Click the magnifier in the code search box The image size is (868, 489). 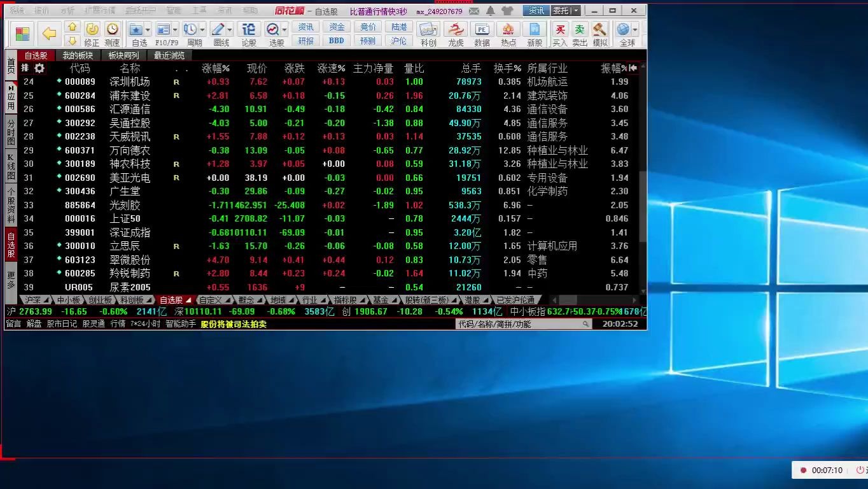click(587, 324)
